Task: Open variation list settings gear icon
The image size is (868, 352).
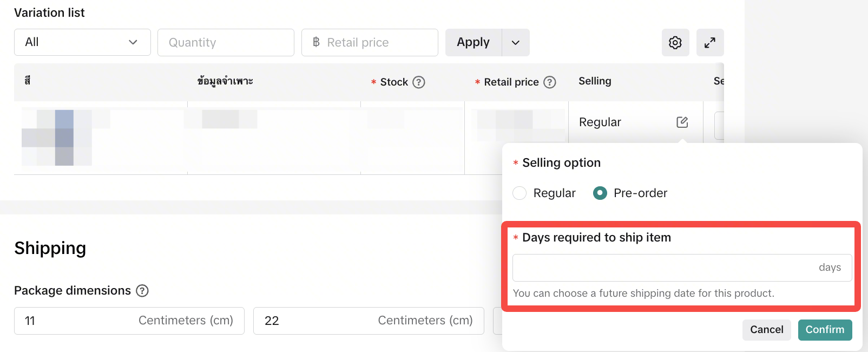Action: pos(675,42)
